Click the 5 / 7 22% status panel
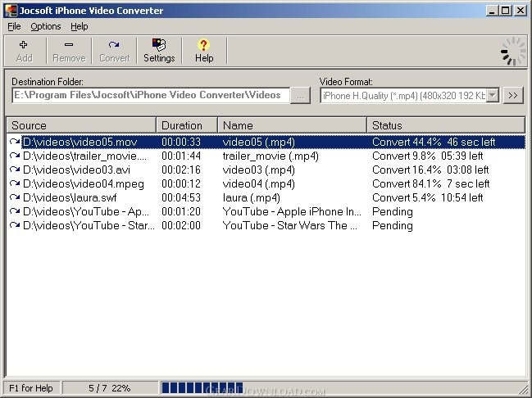Image resolution: width=532 pixels, height=398 pixels. [110, 388]
